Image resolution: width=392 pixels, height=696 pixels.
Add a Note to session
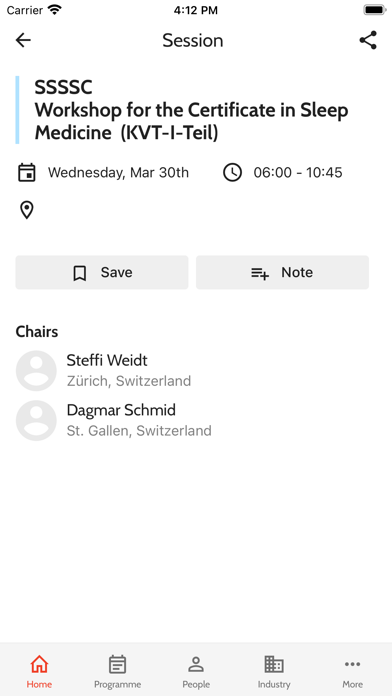pos(282,273)
